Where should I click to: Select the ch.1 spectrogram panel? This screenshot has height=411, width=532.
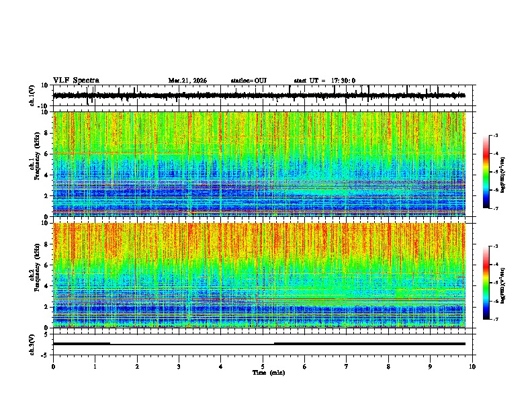(259, 164)
